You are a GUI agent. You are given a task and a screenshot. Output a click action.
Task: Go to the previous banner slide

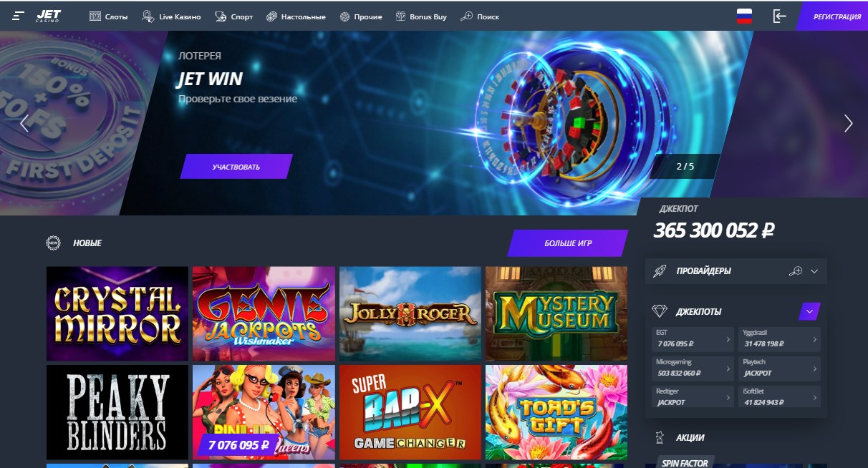tap(24, 123)
